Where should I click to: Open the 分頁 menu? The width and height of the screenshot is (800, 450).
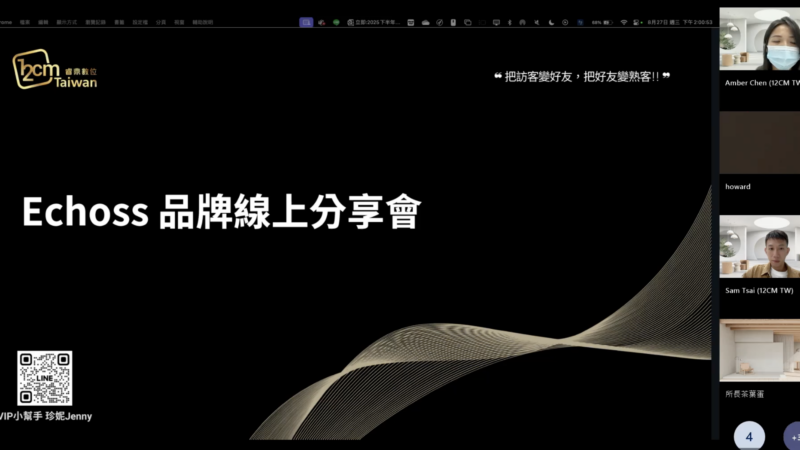[161, 22]
